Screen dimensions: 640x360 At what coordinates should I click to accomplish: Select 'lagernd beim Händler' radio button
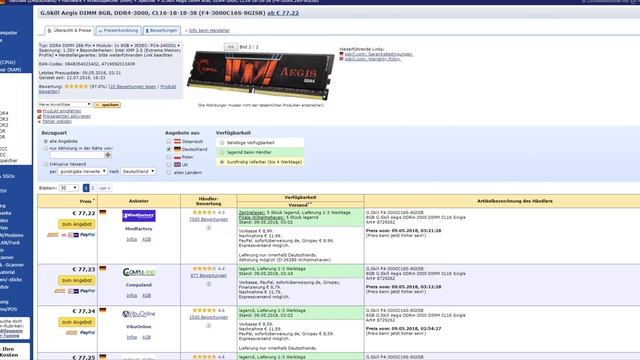(222, 152)
